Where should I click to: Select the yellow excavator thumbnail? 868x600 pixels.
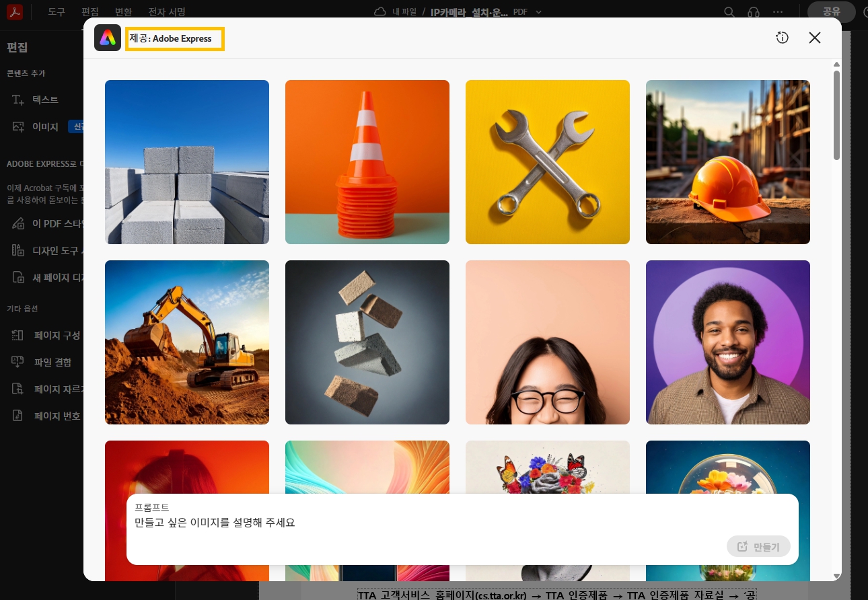[x=187, y=342]
